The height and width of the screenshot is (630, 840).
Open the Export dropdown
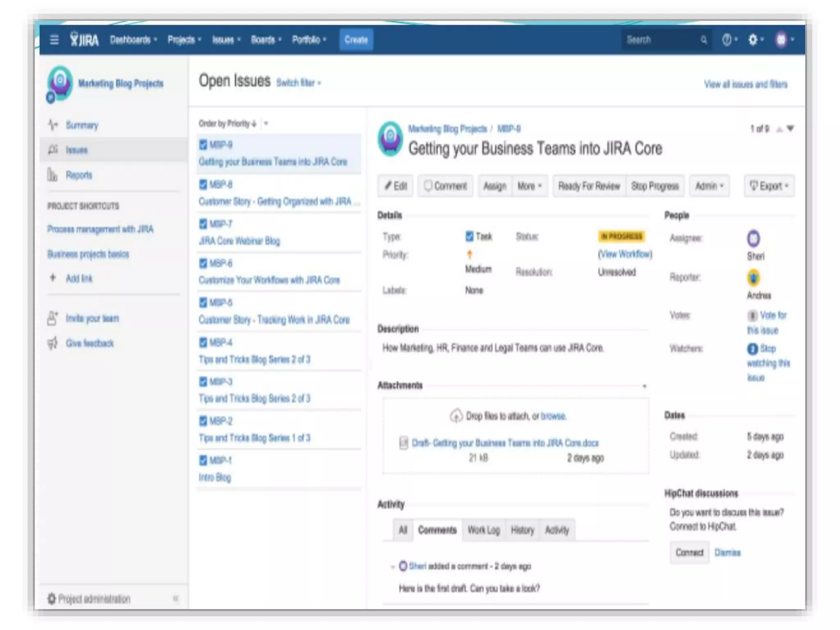point(769,186)
